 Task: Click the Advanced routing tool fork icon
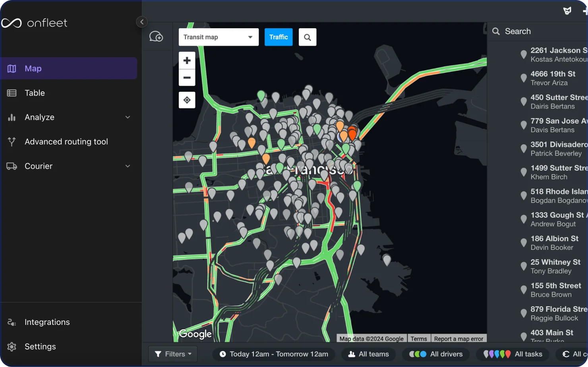[x=12, y=141]
